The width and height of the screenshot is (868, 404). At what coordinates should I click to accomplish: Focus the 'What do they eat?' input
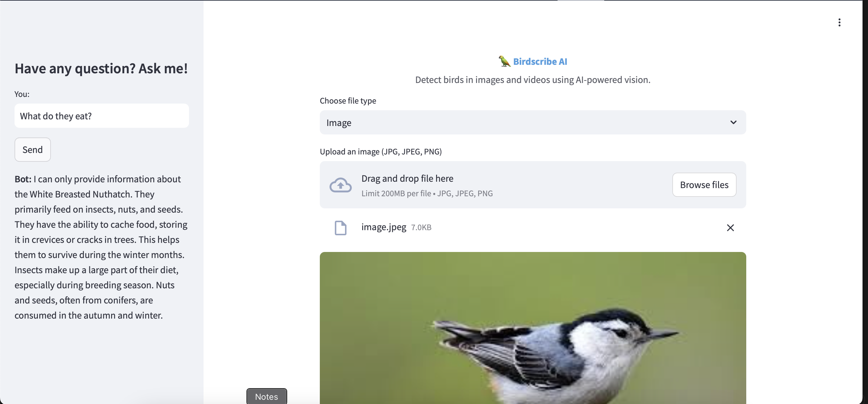tap(101, 116)
